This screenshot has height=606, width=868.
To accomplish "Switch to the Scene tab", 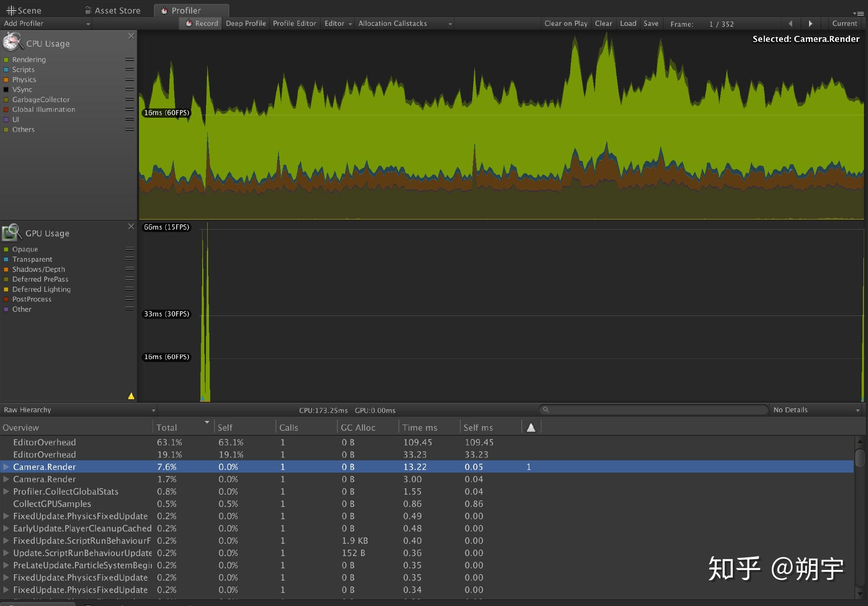I will point(24,11).
